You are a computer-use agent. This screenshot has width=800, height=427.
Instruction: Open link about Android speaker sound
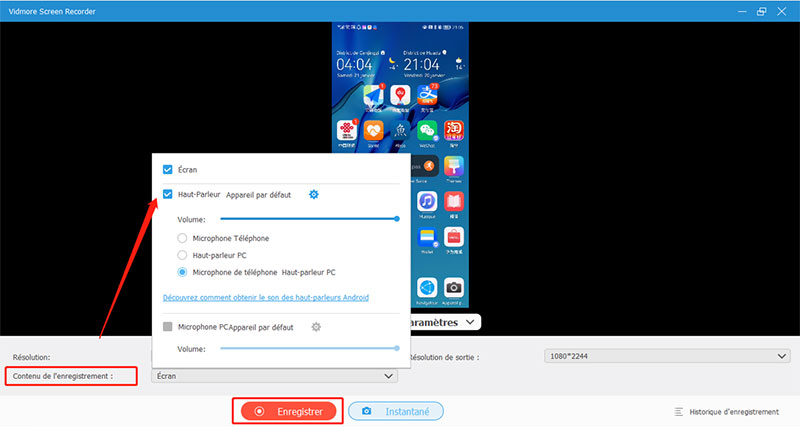pyautogui.click(x=265, y=297)
